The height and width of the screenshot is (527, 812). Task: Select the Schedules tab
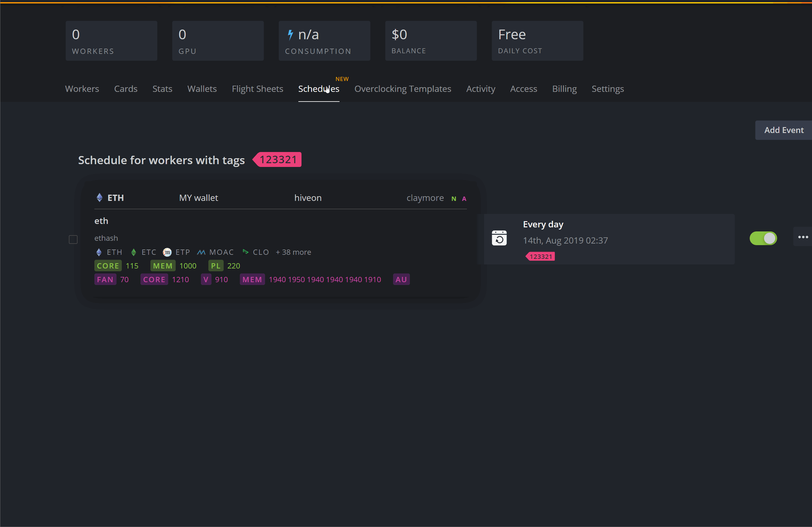[x=319, y=89]
